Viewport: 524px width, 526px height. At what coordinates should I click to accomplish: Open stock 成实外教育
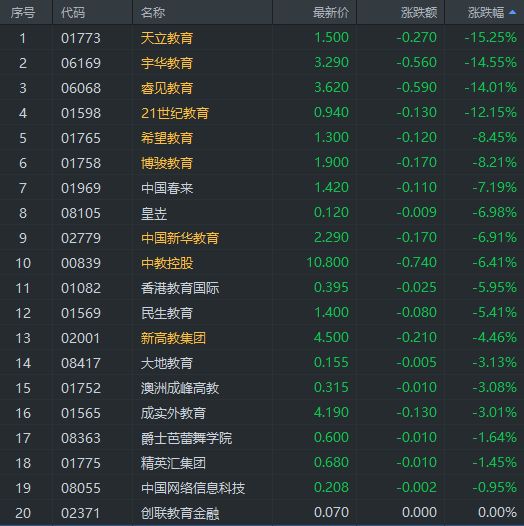coord(173,413)
